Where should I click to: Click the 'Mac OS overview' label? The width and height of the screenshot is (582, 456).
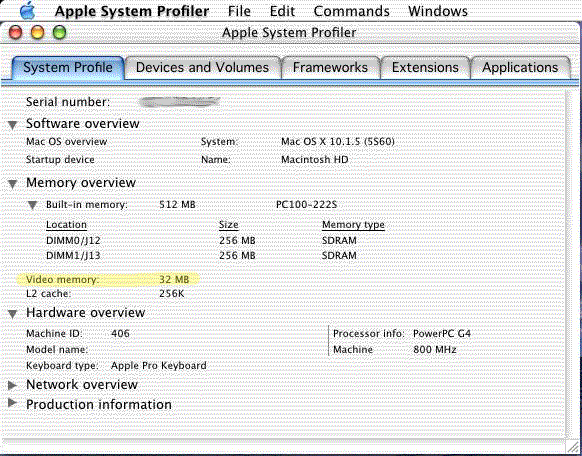pyautogui.click(x=66, y=142)
